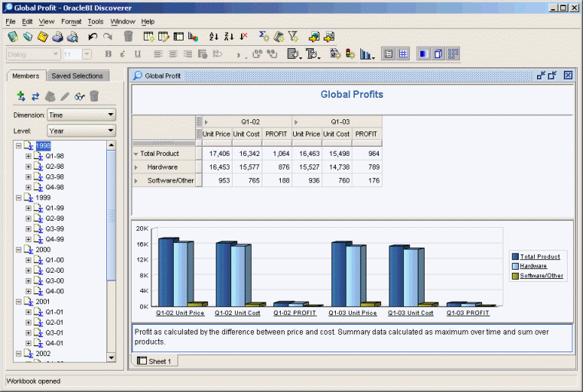Click the crosstab layout icon
The width and height of the screenshot is (583, 392).
pos(178,37)
